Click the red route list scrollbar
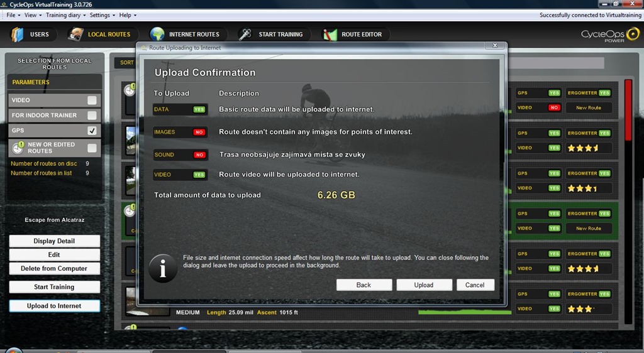This screenshot has width=644, height=353. click(x=628, y=110)
